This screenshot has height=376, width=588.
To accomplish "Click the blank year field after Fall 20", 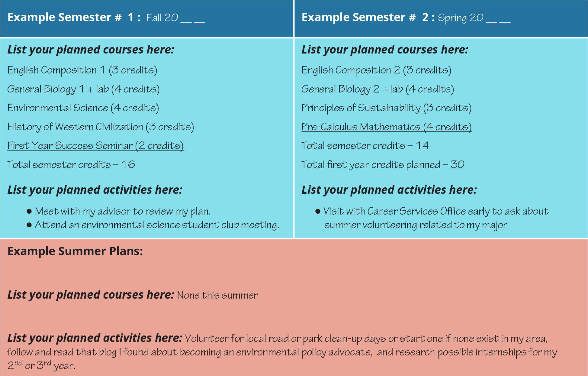I will (x=193, y=18).
